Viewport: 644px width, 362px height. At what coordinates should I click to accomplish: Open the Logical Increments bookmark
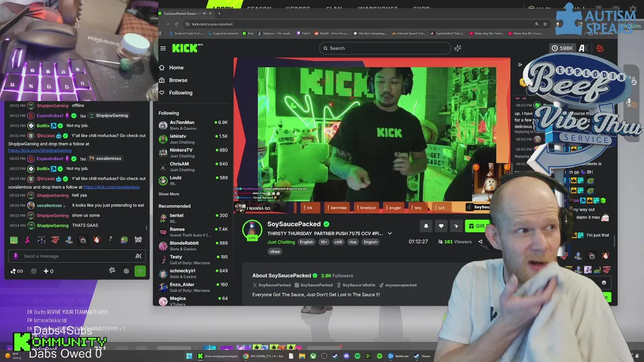pos(223,34)
